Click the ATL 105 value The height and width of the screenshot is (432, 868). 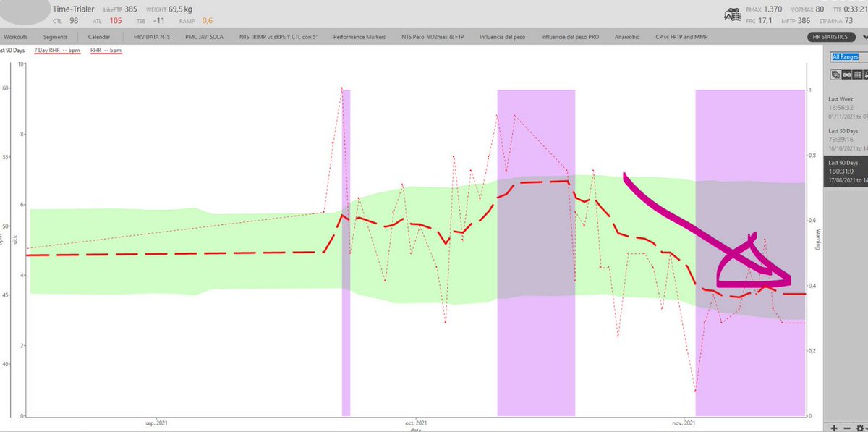click(107, 21)
